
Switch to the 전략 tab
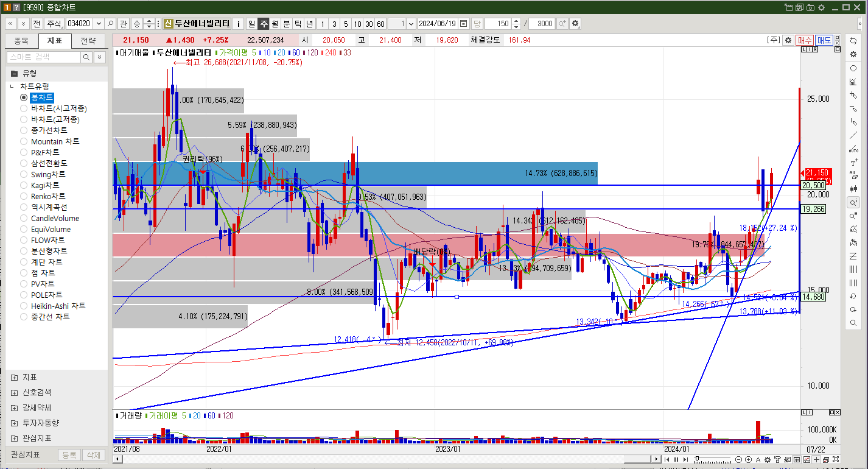point(88,41)
